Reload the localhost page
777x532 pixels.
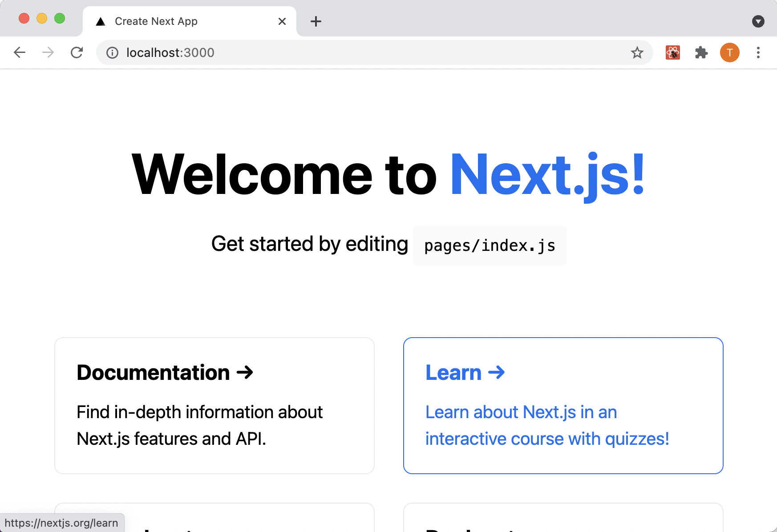77,52
